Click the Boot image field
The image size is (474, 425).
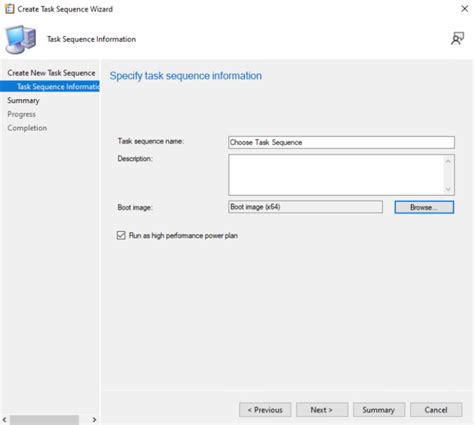pos(305,207)
